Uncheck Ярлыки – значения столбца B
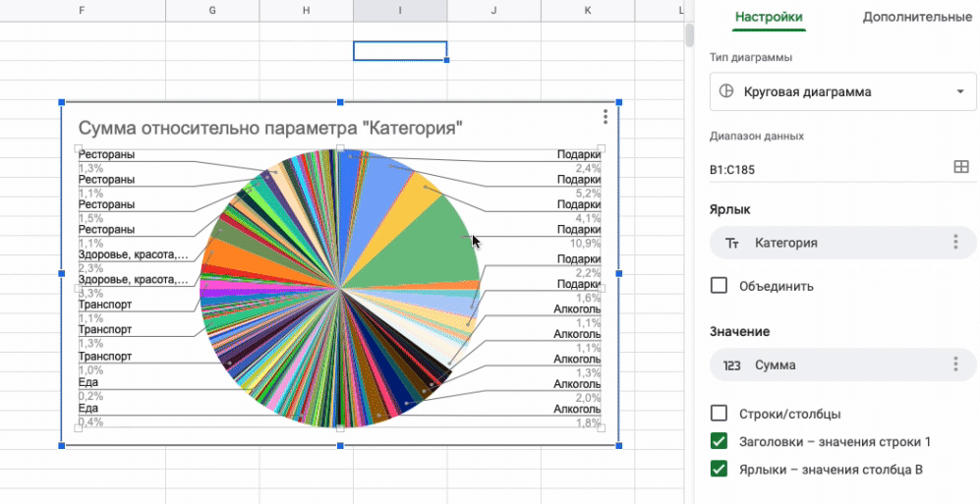The width and height of the screenshot is (980, 504). [719, 469]
